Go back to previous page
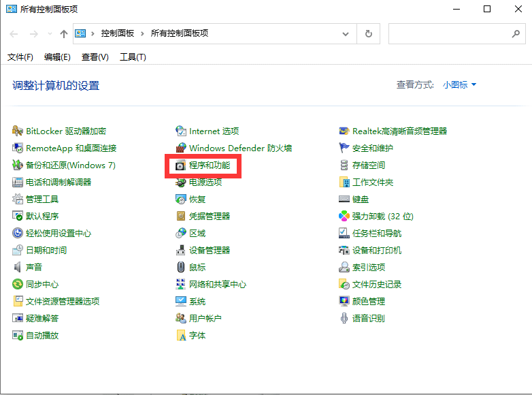Viewport: 532px width, 395px height. (14, 33)
